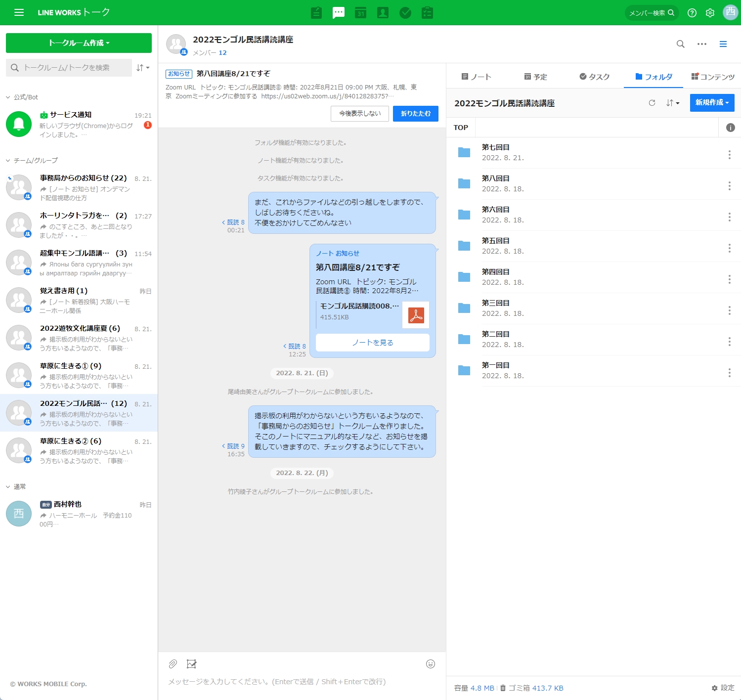Viewport: 741px width, 700px height.
Task: Open the task checkmark icon in header
Action: [x=405, y=13]
